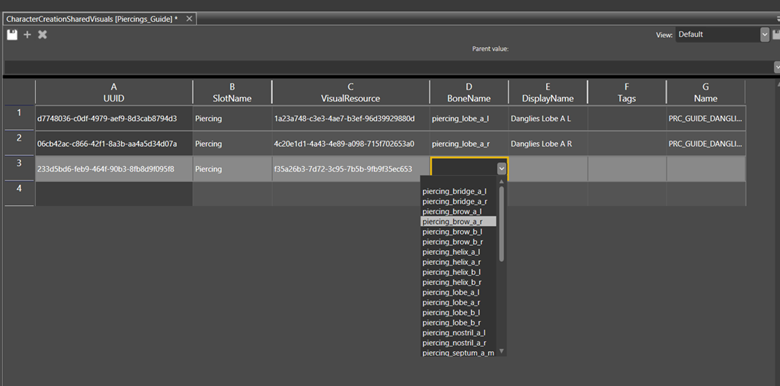The width and height of the screenshot is (780, 386).
Task: Click the dropdown list scroll down arrow
Action: coord(501,351)
